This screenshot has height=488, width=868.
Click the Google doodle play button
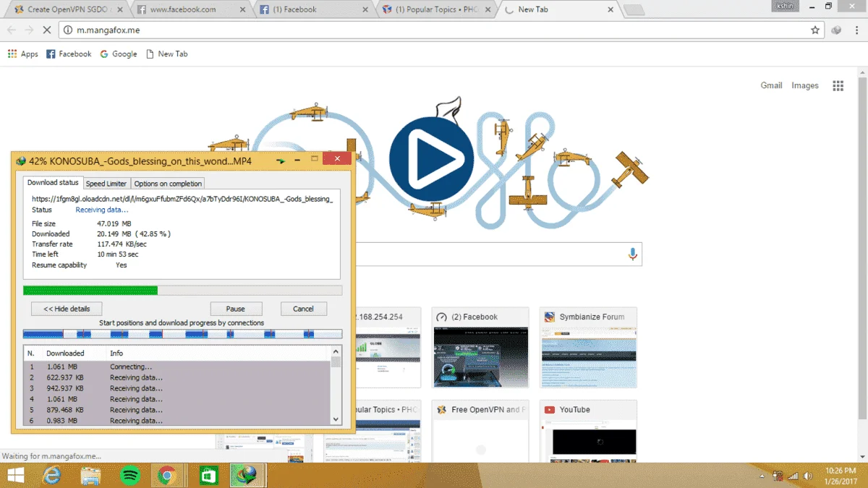[431, 159]
